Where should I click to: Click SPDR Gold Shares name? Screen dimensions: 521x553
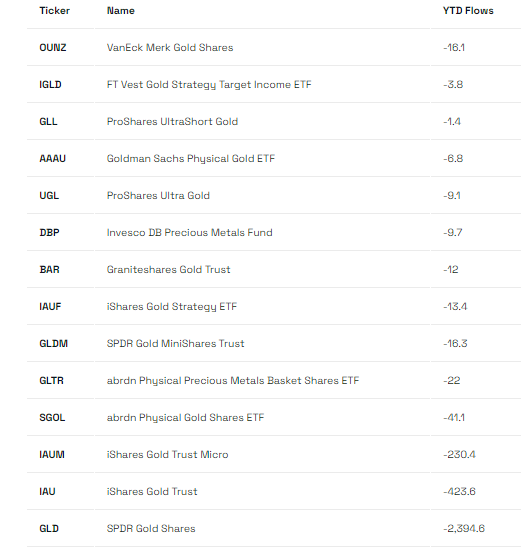pyautogui.click(x=151, y=529)
